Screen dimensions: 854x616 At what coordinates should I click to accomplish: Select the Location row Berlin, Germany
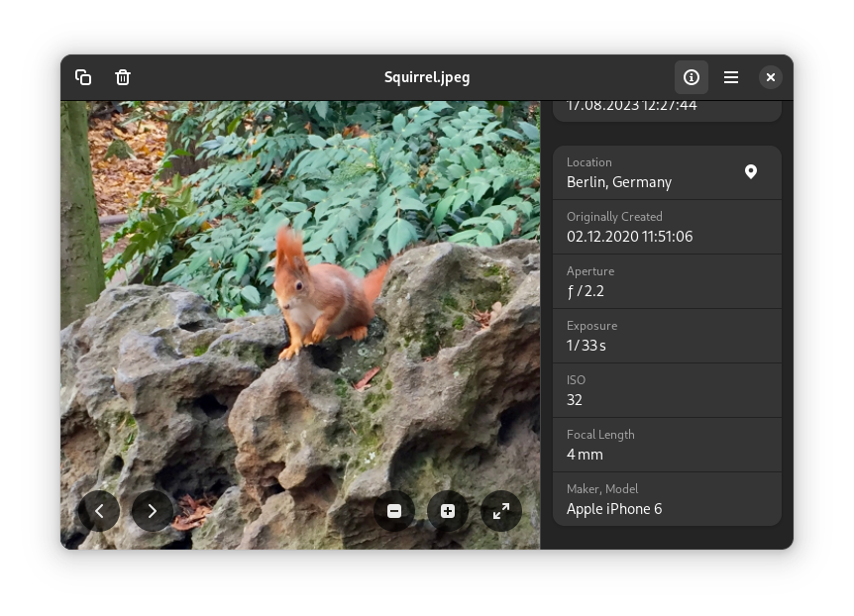point(644,173)
